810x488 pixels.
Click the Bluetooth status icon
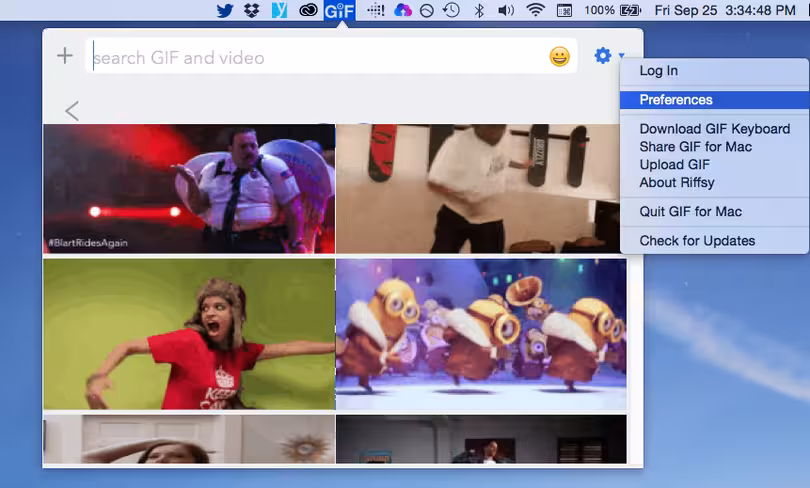pos(479,10)
